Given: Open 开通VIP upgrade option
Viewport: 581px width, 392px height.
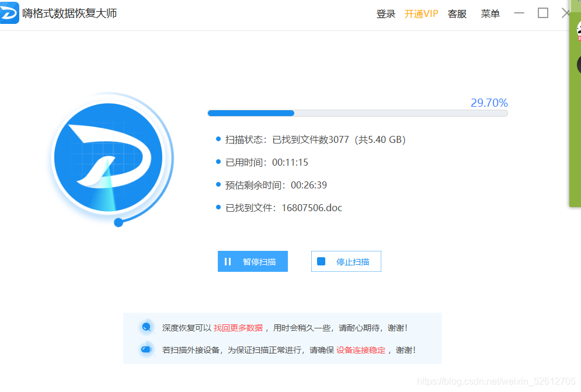Looking at the screenshot, I should [x=422, y=14].
